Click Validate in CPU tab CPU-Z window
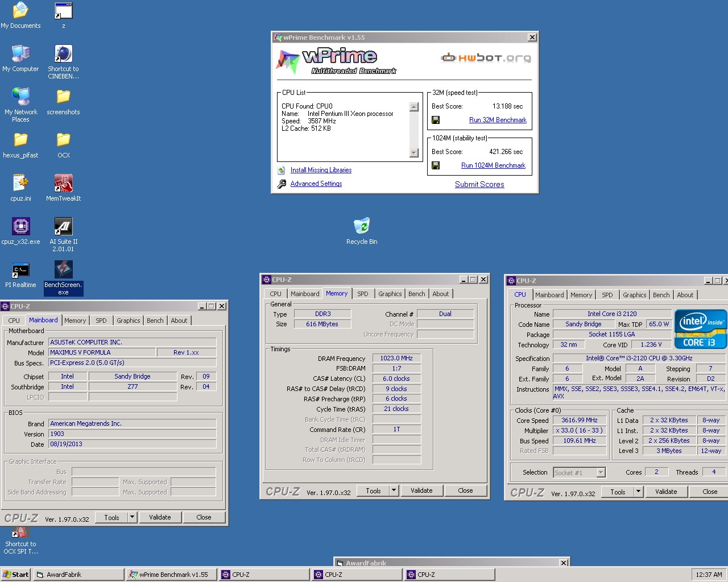Image resolution: width=728 pixels, height=582 pixels. (x=666, y=492)
